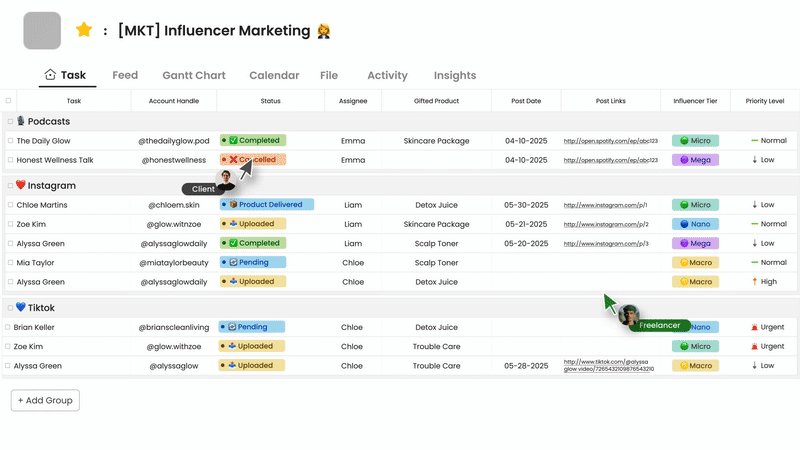Collapse the Tiktok group
This screenshot has width=800, height=450.
[10, 308]
